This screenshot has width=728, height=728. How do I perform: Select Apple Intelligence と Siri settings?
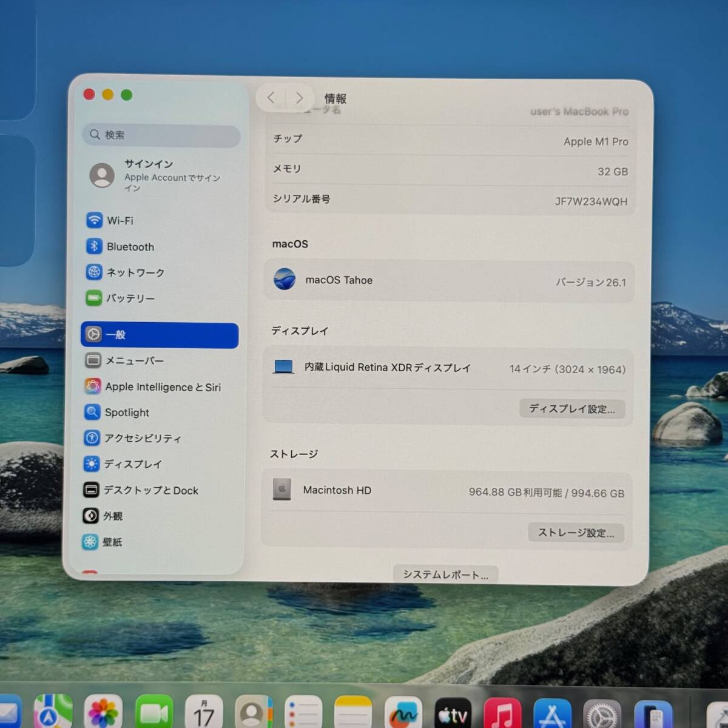[163, 386]
